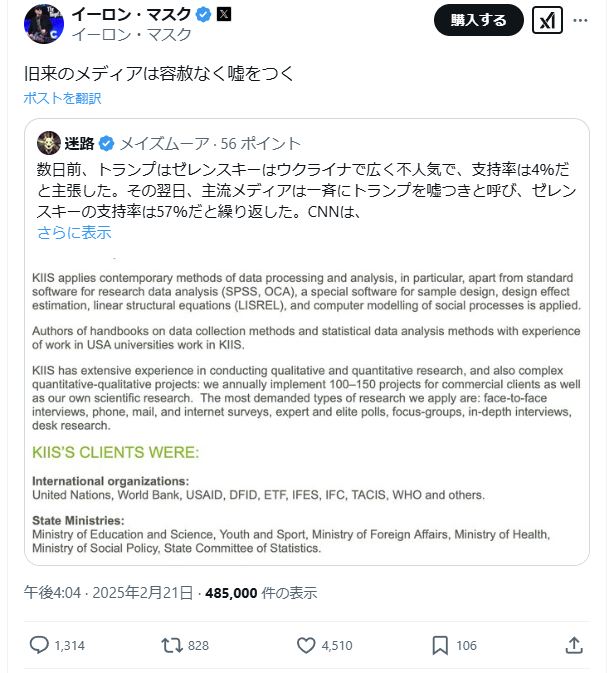Screen dimensions: 607x673
Task: Open the three-dot more options menu
Action: click(581, 20)
